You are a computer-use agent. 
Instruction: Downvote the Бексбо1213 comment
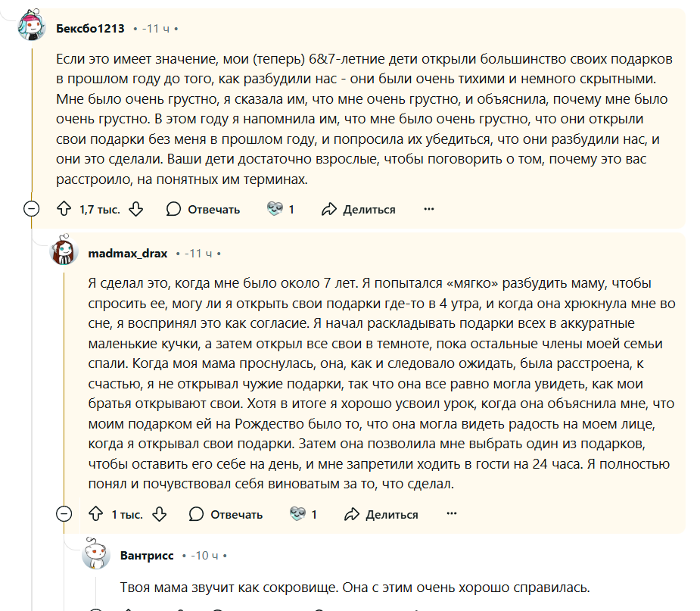135,209
